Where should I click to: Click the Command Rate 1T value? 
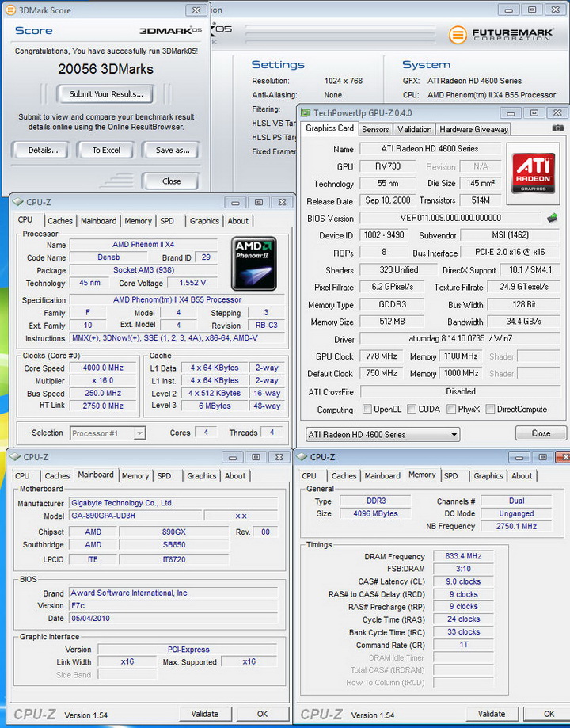(463, 645)
